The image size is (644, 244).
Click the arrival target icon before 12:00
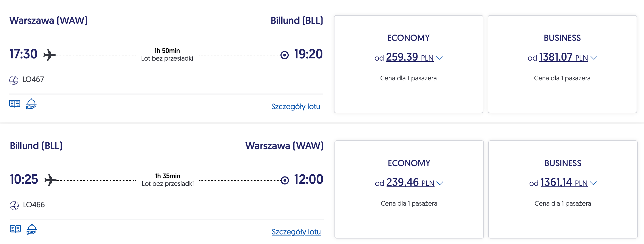click(285, 180)
